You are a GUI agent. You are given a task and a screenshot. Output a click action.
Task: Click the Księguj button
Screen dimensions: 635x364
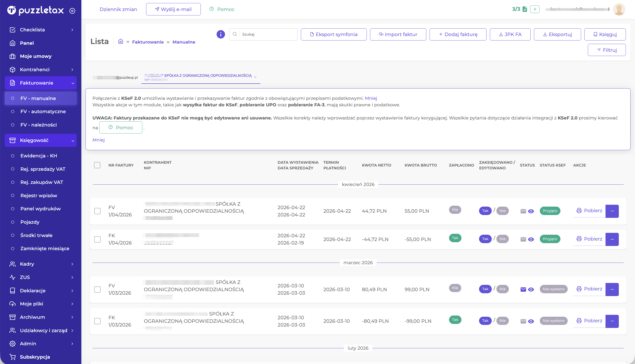coord(605,34)
